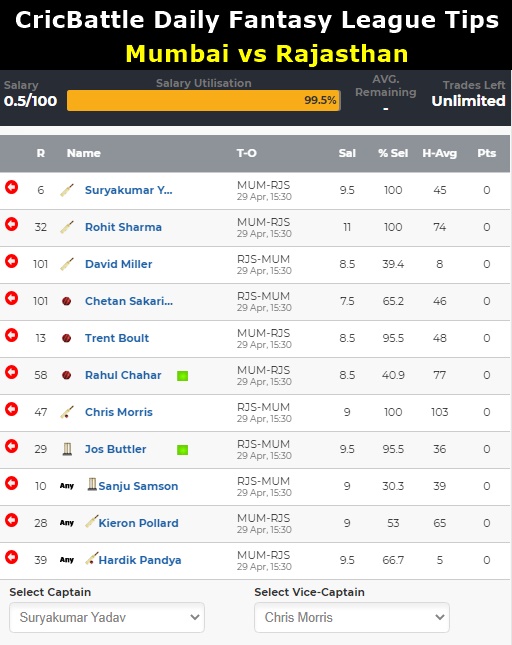Click green status square beside Jos Buttler
The image size is (512, 645).
tap(183, 450)
